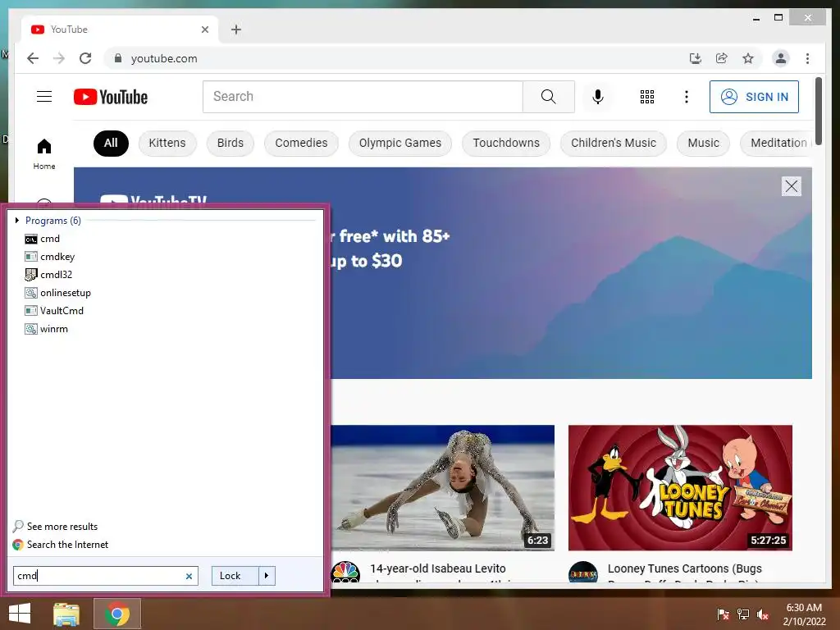Collapse the Programs (6) group

coord(17,220)
